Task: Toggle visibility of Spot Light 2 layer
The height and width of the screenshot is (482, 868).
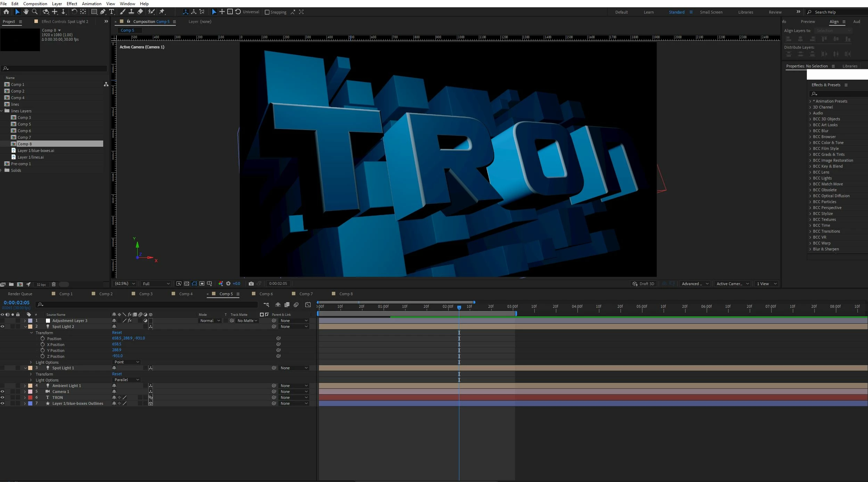Action: point(2,327)
